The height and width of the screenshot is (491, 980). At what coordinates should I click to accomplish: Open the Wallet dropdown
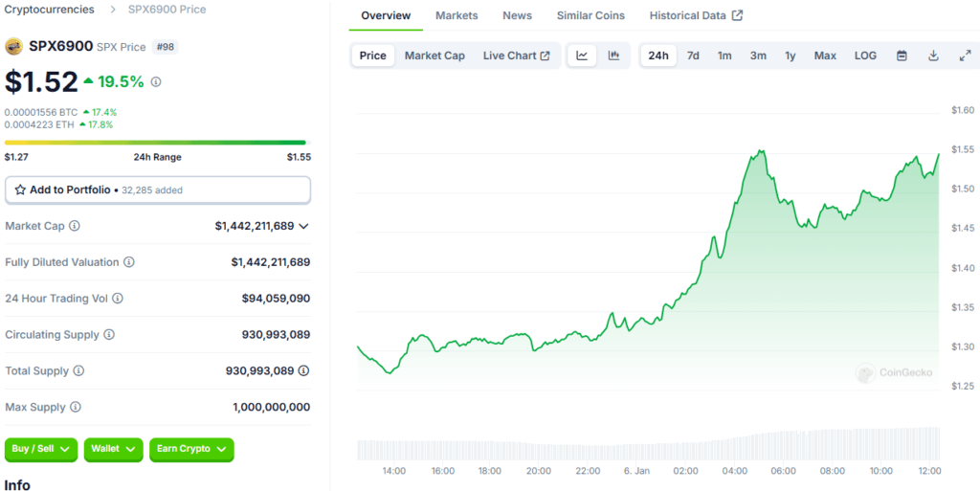tap(113, 449)
